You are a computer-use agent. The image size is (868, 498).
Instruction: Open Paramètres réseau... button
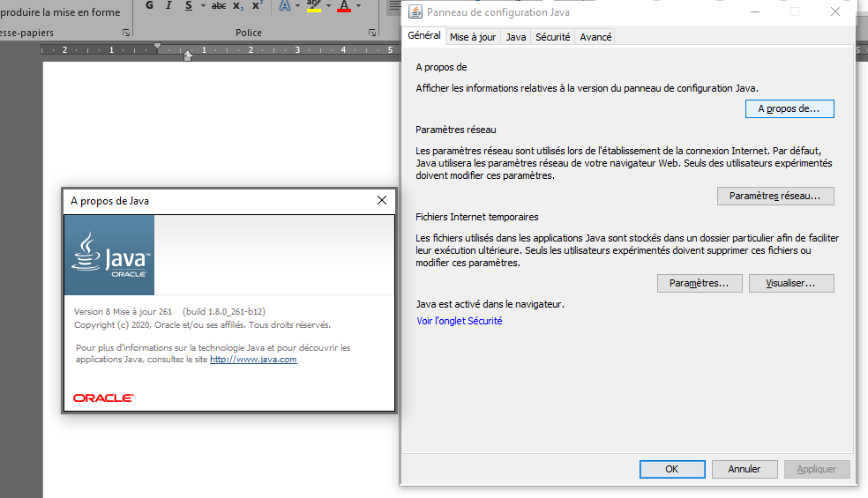click(775, 196)
